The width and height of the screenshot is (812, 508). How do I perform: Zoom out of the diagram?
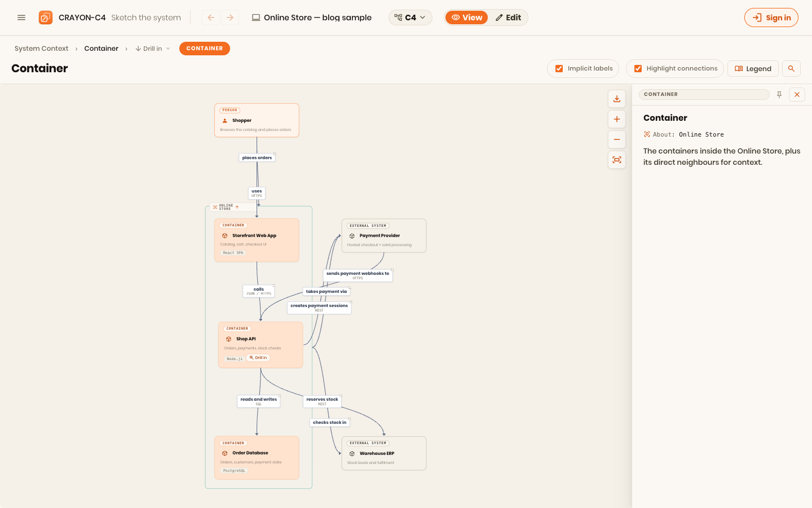(617, 139)
